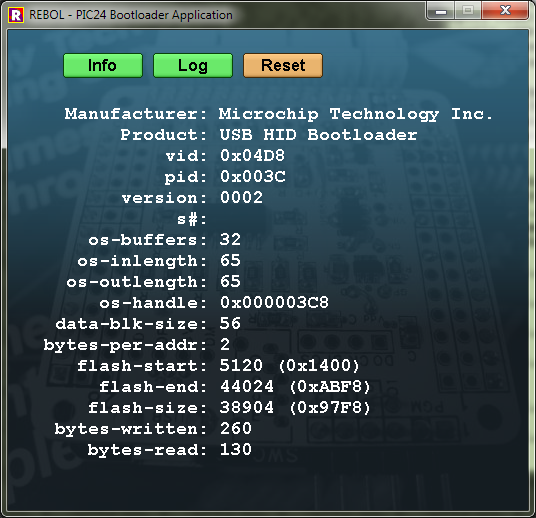Click the 'data-blk-size:' label

point(131,324)
